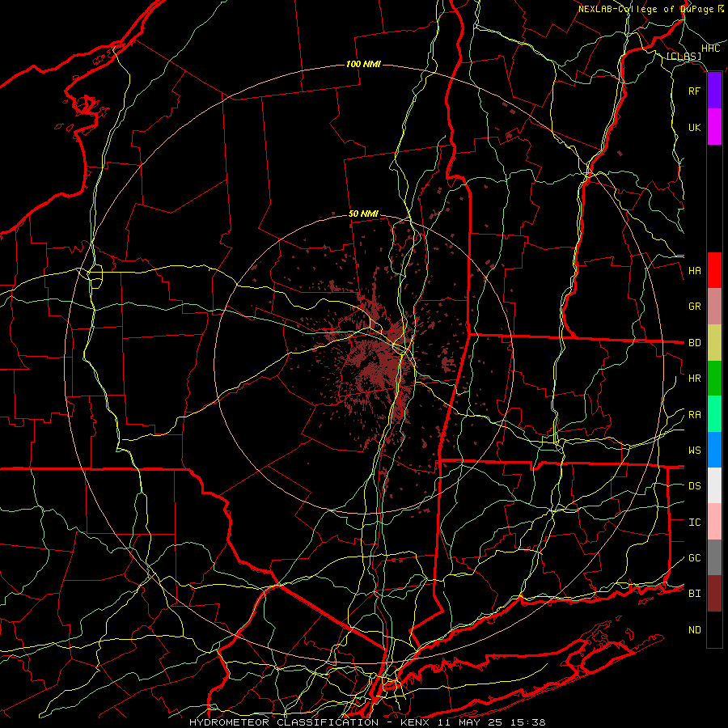Pick the RA light-green legend block
Image resolution: width=728 pixels, height=728 pixels.
pyautogui.click(x=714, y=414)
